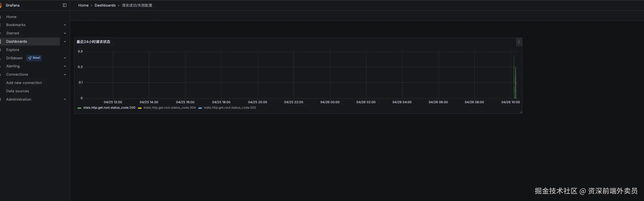Open Bookmarks in the sidebar
The width and height of the screenshot is (644, 201).
click(16, 25)
